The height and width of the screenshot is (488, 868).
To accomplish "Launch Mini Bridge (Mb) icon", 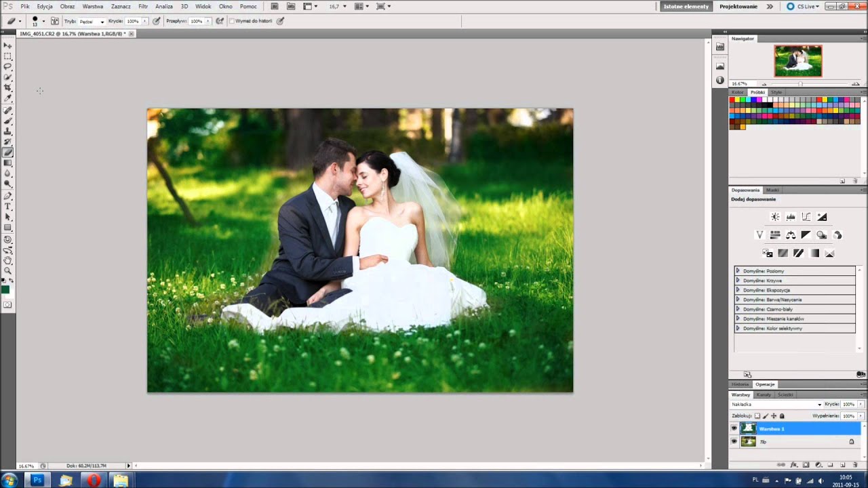I will click(291, 6).
